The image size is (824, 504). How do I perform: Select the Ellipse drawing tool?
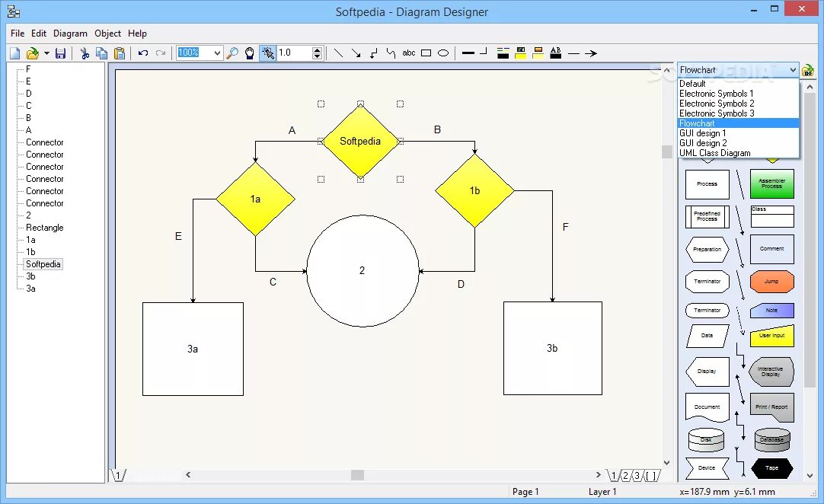[443, 53]
